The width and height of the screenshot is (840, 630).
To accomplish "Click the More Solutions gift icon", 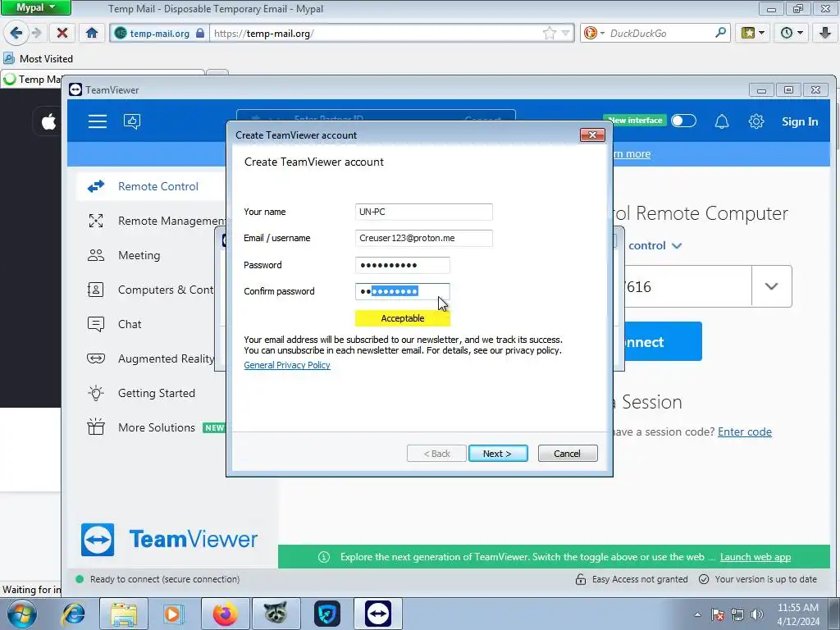I will click(96, 427).
